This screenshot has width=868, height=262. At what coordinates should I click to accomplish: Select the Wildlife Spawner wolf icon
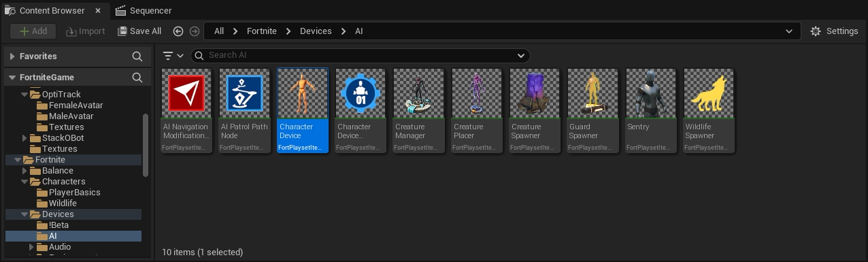tap(709, 93)
